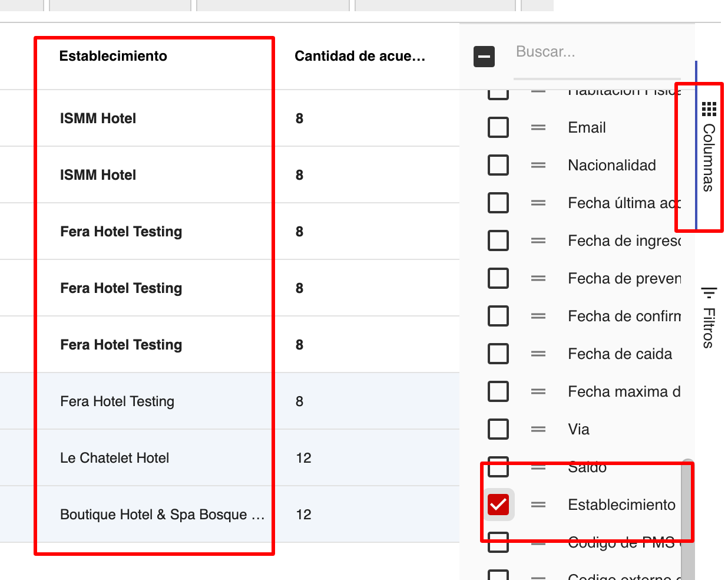This screenshot has height=580, width=728.
Task: Sort by Cantidad de acuerdos header
Action: coord(359,56)
